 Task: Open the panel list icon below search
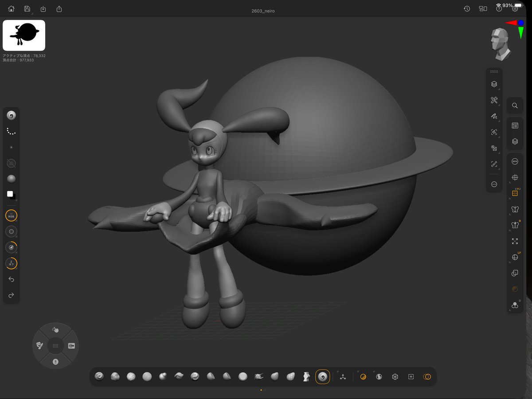pyautogui.click(x=515, y=126)
